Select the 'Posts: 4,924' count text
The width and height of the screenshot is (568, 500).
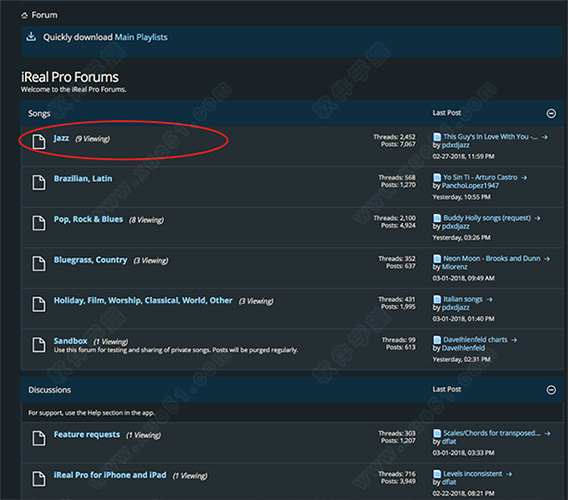[398, 225]
